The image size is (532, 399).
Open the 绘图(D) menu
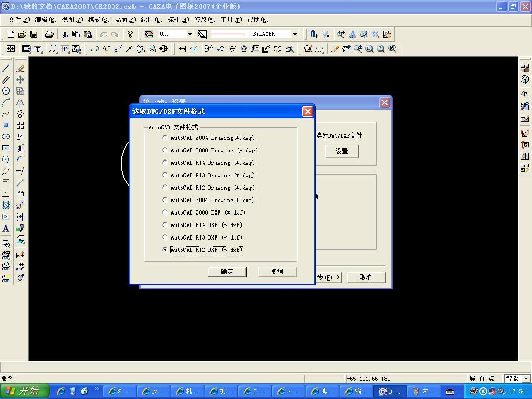tap(151, 20)
